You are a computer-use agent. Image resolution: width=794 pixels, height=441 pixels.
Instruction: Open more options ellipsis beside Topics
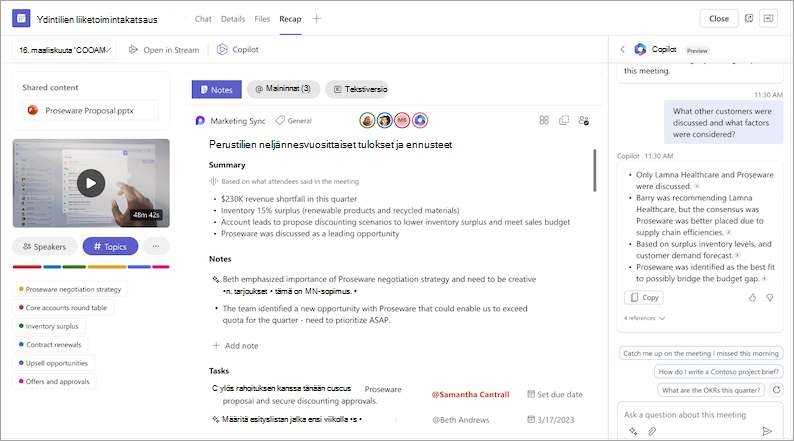pos(156,247)
